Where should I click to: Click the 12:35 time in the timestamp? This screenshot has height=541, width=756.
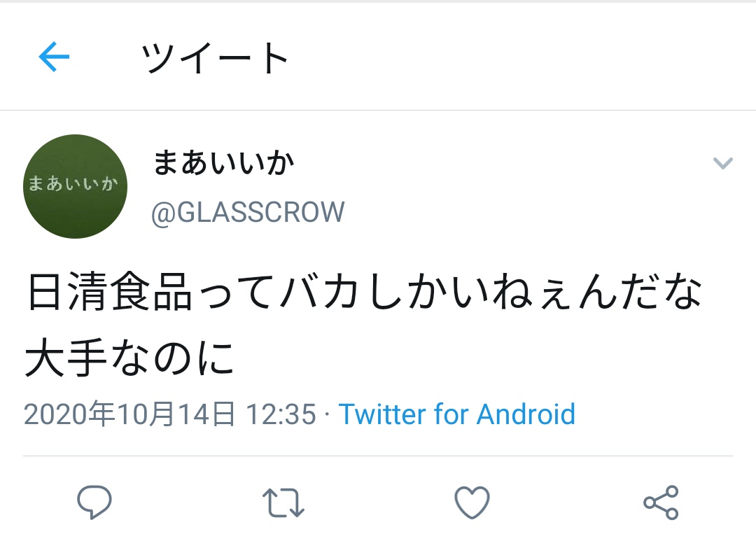point(281,414)
